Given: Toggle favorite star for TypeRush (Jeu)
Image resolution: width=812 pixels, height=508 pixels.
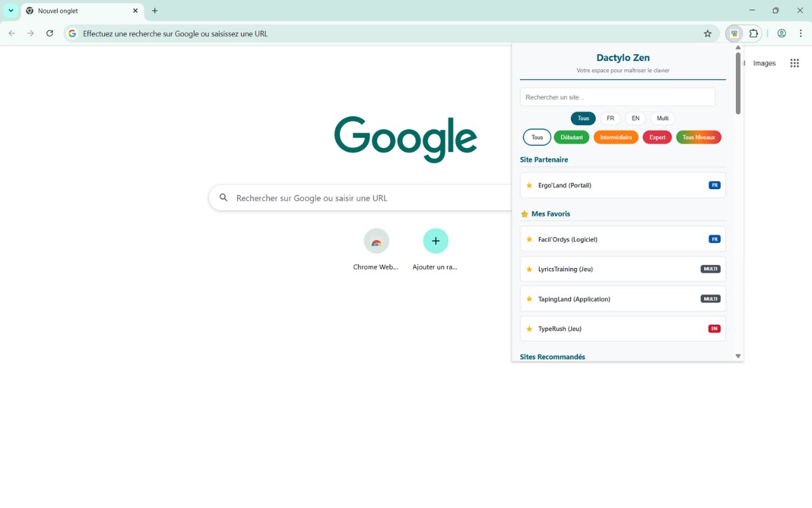Looking at the screenshot, I should [529, 329].
